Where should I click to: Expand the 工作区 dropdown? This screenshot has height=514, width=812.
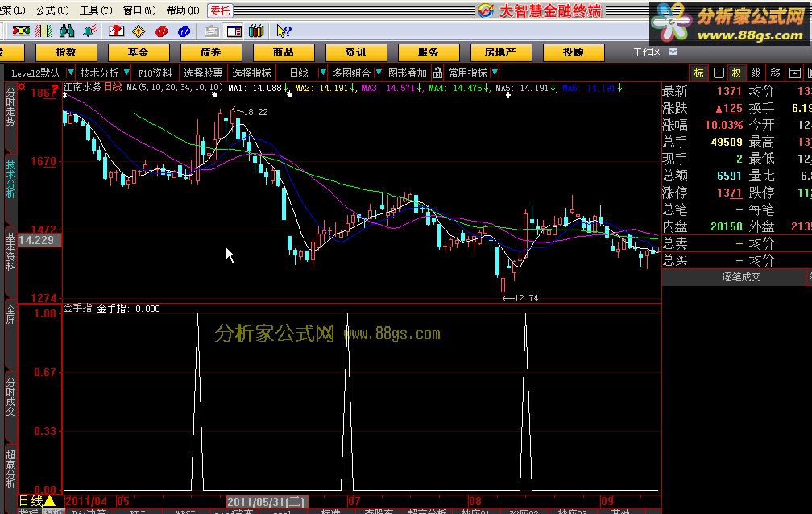tap(673, 52)
